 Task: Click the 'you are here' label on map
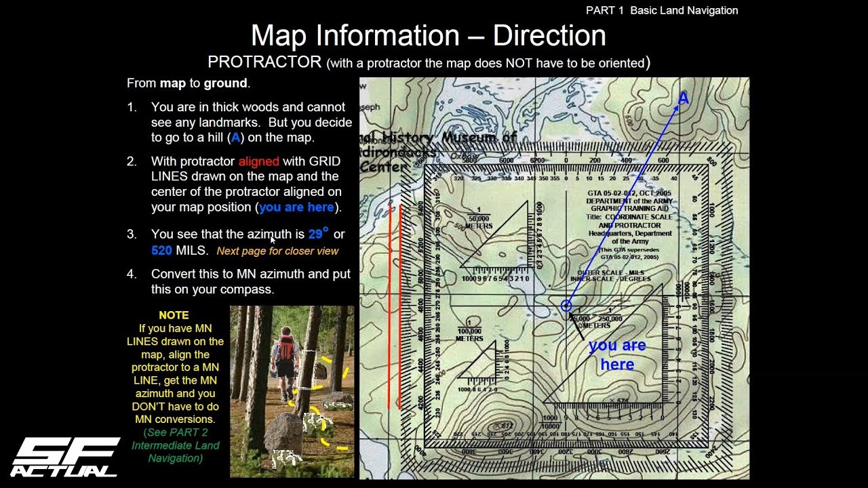(x=616, y=355)
